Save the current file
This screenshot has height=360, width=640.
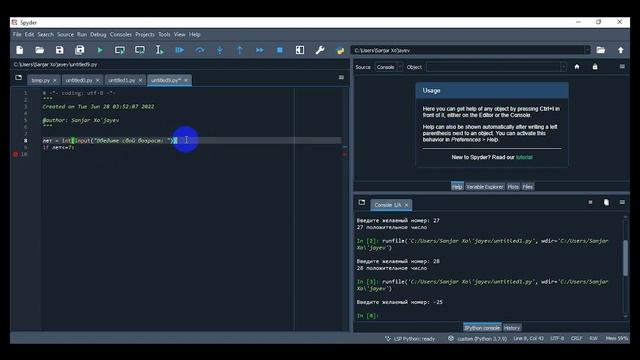(60, 50)
